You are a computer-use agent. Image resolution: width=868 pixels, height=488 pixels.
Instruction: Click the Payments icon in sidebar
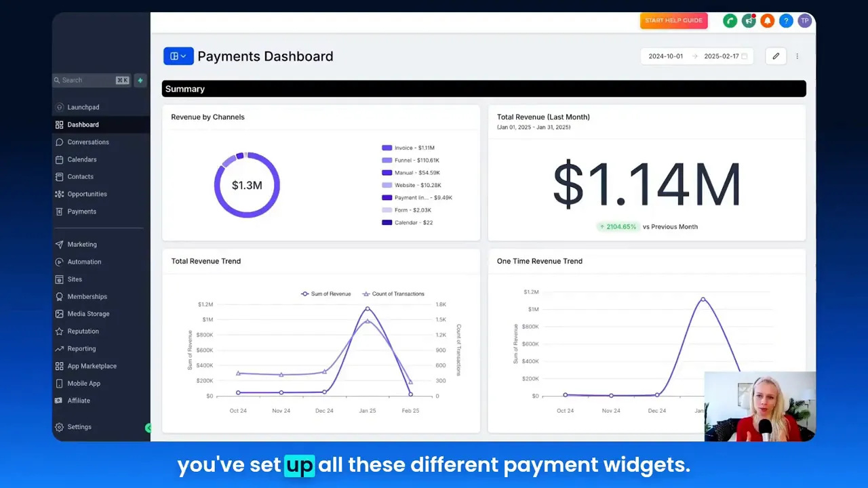pyautogui.click(x=60, y=211)
